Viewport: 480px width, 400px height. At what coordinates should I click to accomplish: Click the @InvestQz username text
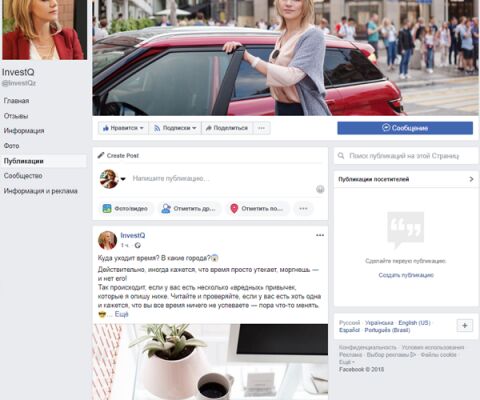tap(19, 83)
